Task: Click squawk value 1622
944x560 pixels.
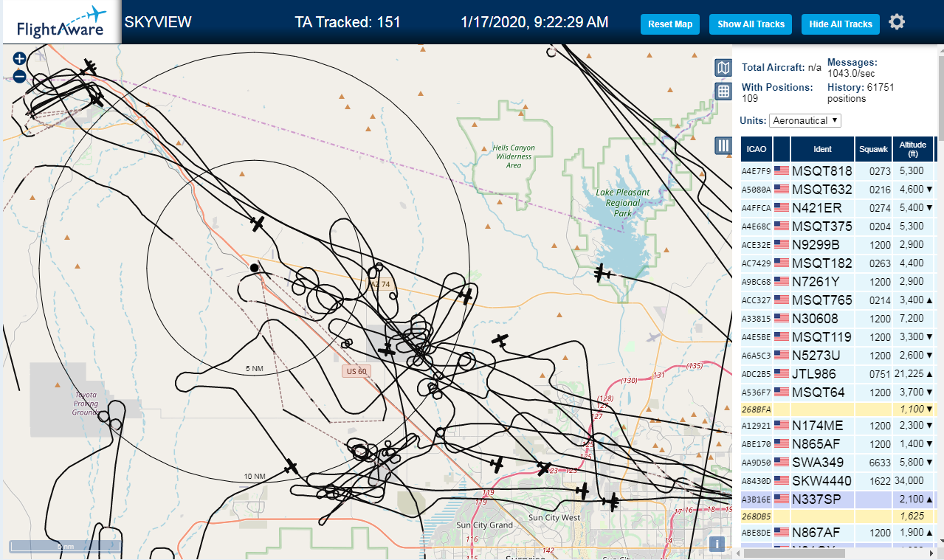Action: 880,480
